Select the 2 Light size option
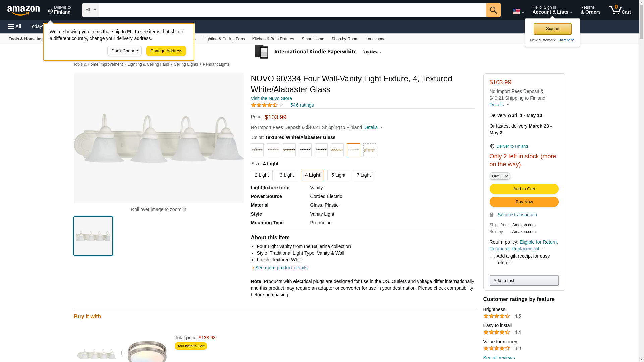 (262, 175)
